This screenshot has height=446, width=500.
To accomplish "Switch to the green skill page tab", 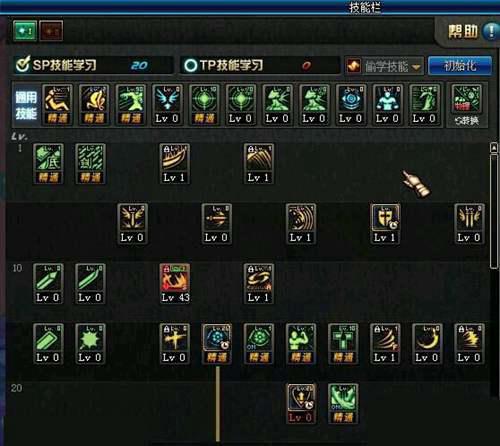I will click(x=25, y=31).
